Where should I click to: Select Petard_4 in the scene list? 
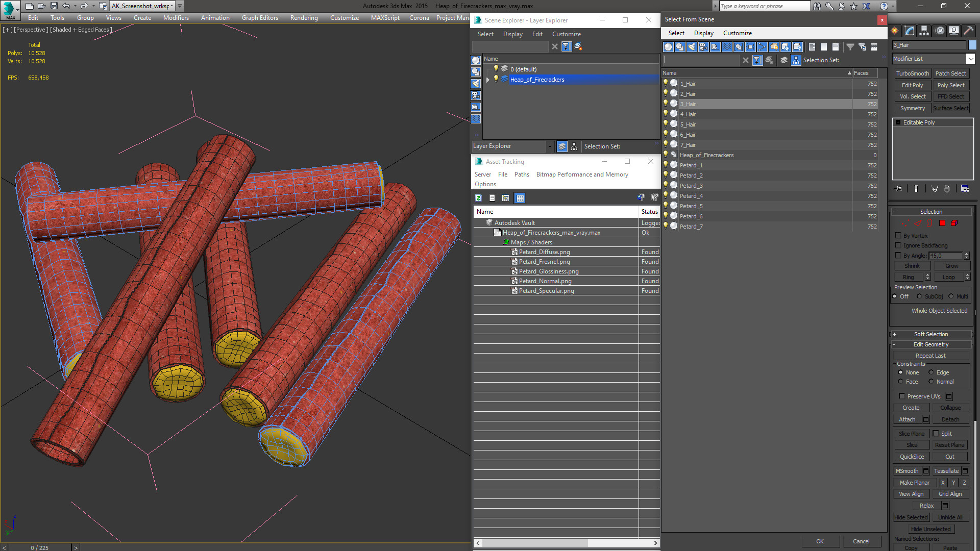point(691,196)
